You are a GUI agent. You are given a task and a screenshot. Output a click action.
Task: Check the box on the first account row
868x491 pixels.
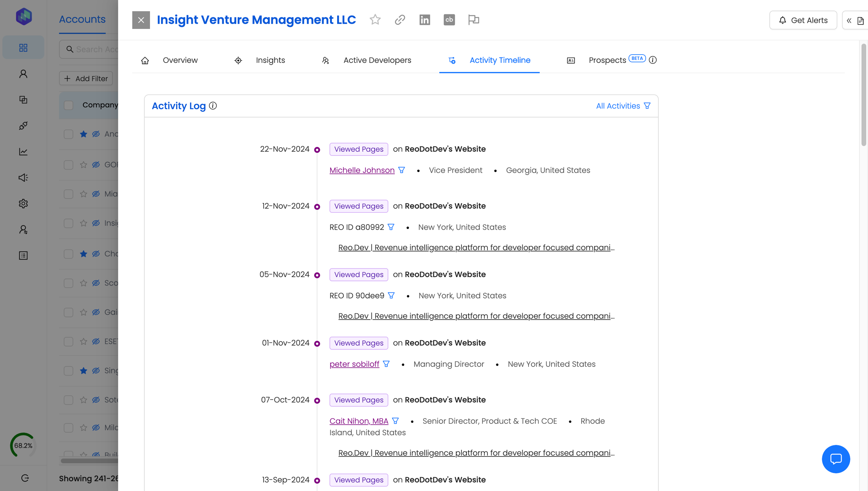tap(69, 134)
